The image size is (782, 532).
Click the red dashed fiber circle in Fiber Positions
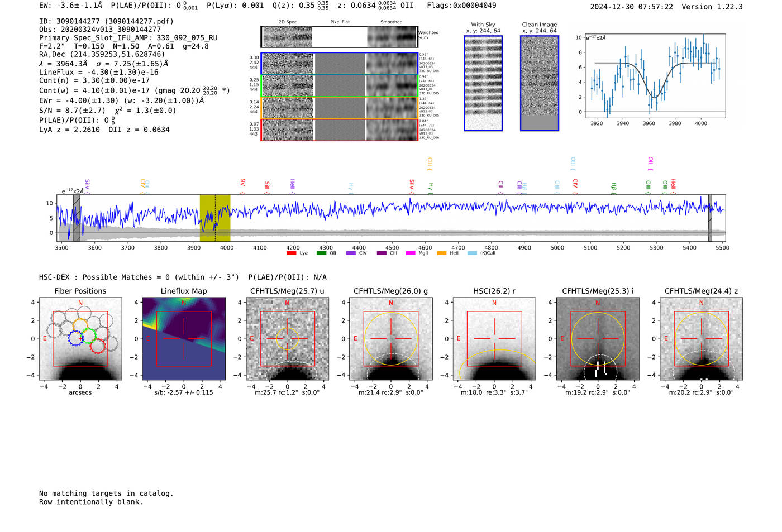pyautogui.click(x=98, y=345)
